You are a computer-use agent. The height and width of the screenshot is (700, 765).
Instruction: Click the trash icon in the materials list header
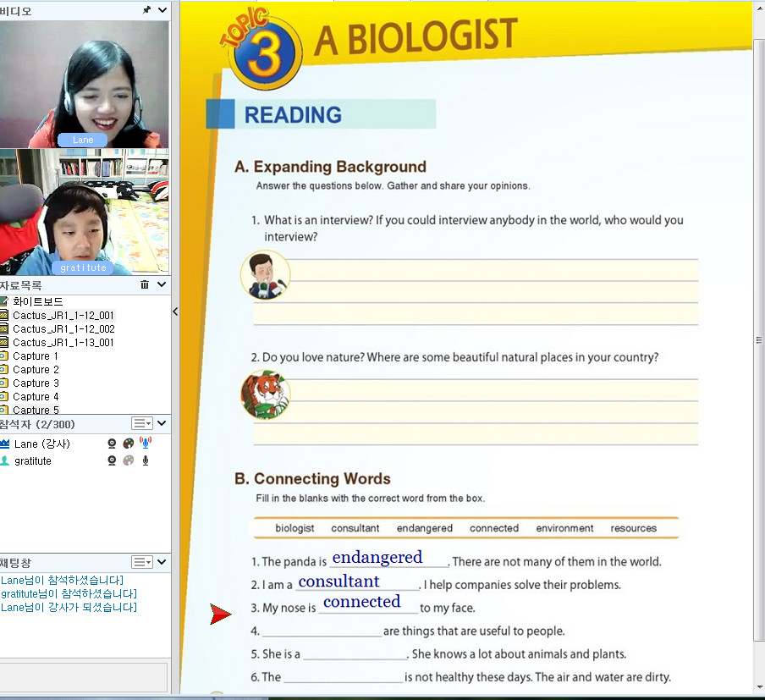pos(145,285)
